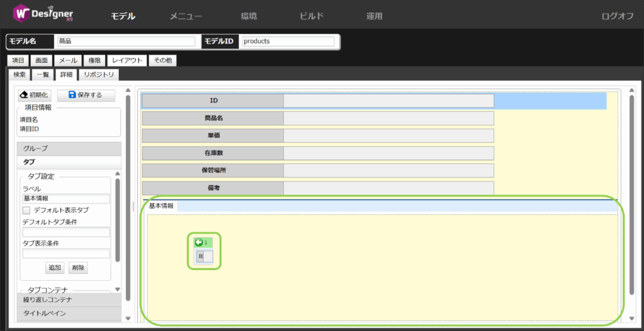This screenshot has width=644, height=331.
Task: Open the ビルド menu
Action: pyautogui.click(x=311, y=16)
